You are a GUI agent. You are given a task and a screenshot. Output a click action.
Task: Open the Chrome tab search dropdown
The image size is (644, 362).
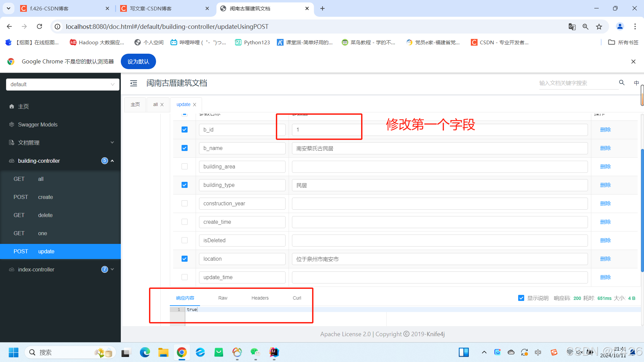click(x=8, y=8)
